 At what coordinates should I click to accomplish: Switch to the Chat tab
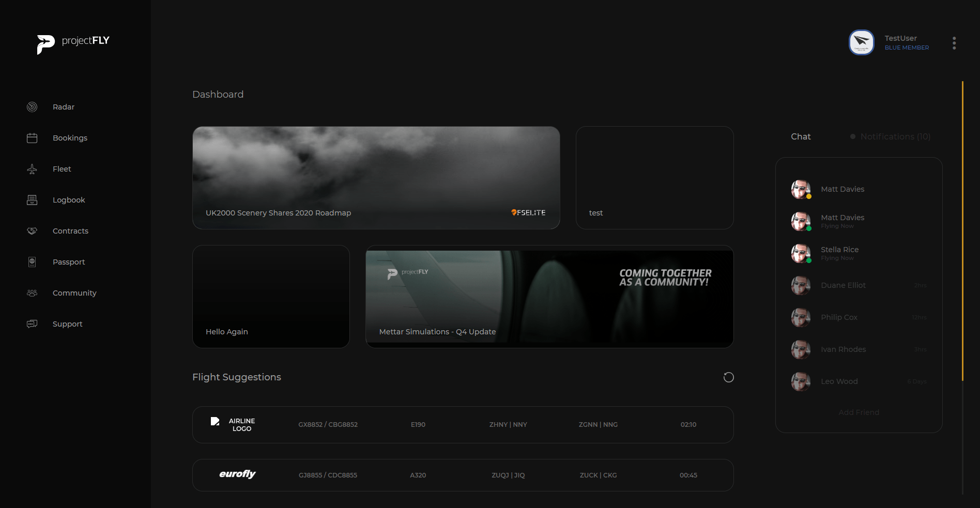click(x=801, y=136)
